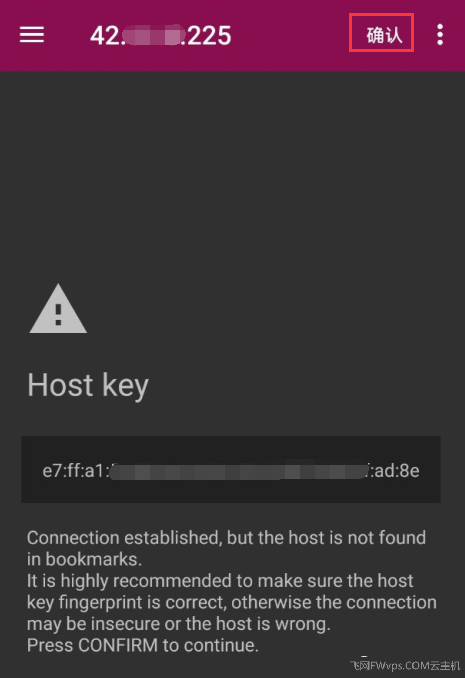
Task: Click the FWvps.COM watermark
Action: point(405,665)
